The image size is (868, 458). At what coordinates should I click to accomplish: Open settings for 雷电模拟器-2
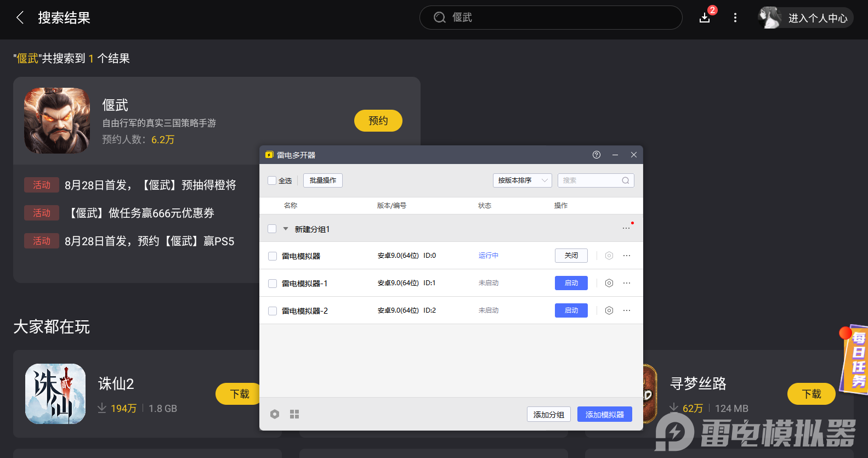(609, 310)
